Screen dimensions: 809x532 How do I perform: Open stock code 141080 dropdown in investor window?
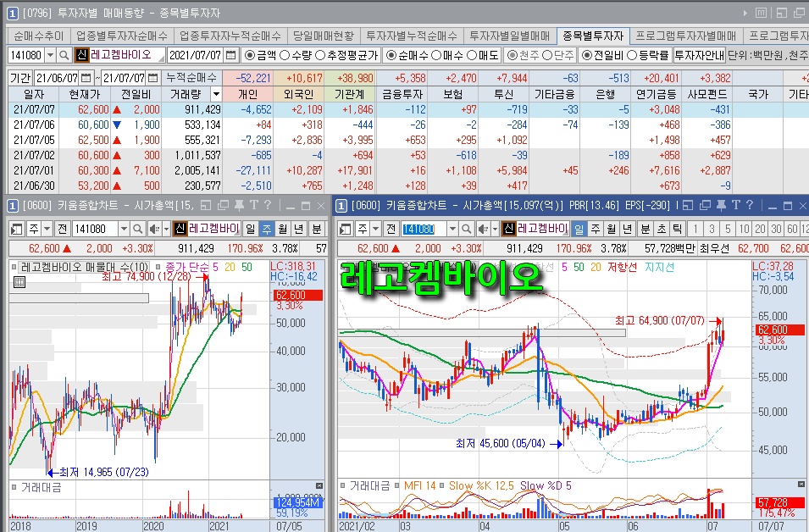click(x=51, y=55)
